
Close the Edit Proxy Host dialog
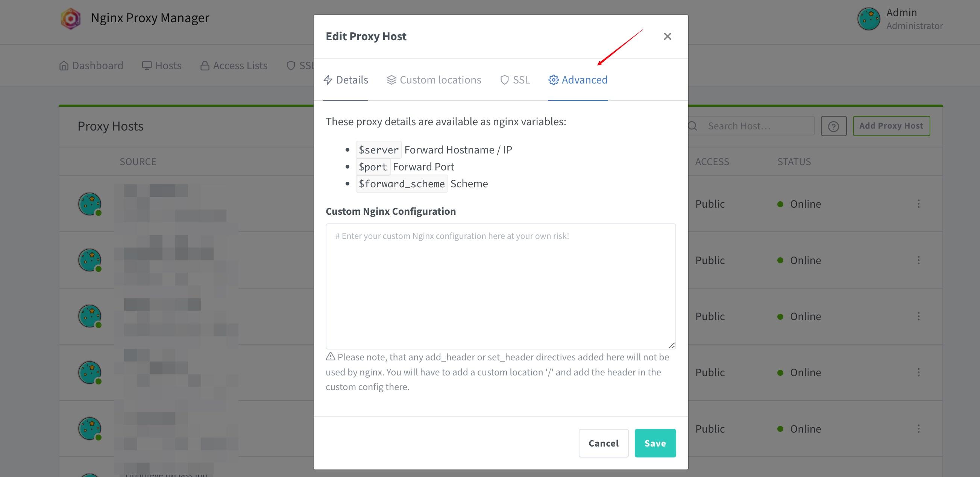click(667, 36)
